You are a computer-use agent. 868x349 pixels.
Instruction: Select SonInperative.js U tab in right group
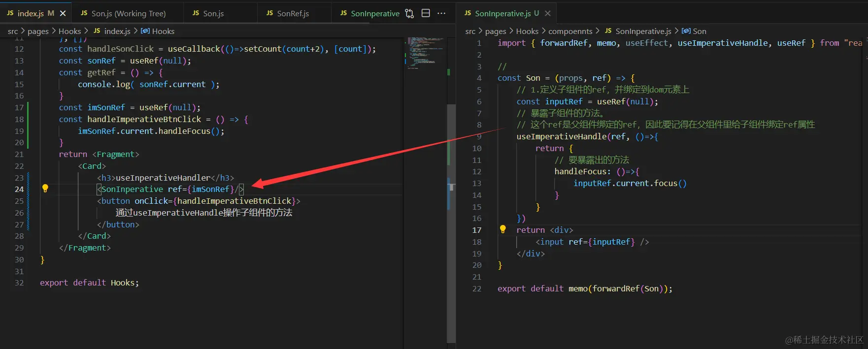pyautogui.click(x=506, y=13)
